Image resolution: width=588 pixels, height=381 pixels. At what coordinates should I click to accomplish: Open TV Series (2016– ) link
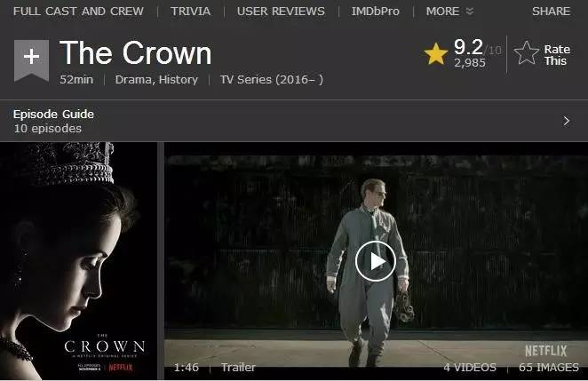[x=272, y=80]
